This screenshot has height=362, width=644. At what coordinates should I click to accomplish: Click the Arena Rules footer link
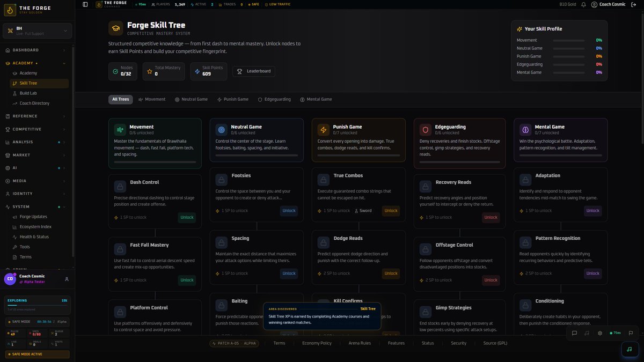tap(360, 343)
